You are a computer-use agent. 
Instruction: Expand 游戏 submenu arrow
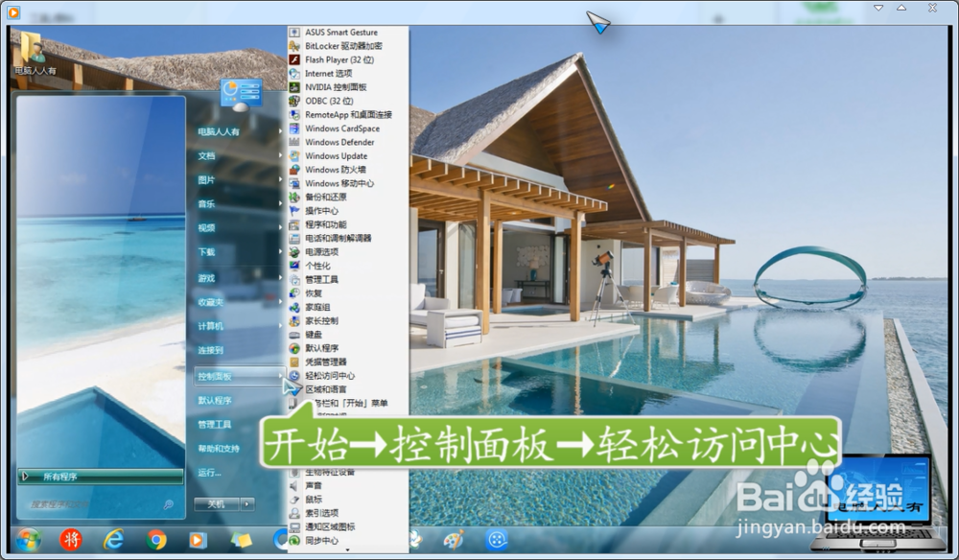click(280, 277)
